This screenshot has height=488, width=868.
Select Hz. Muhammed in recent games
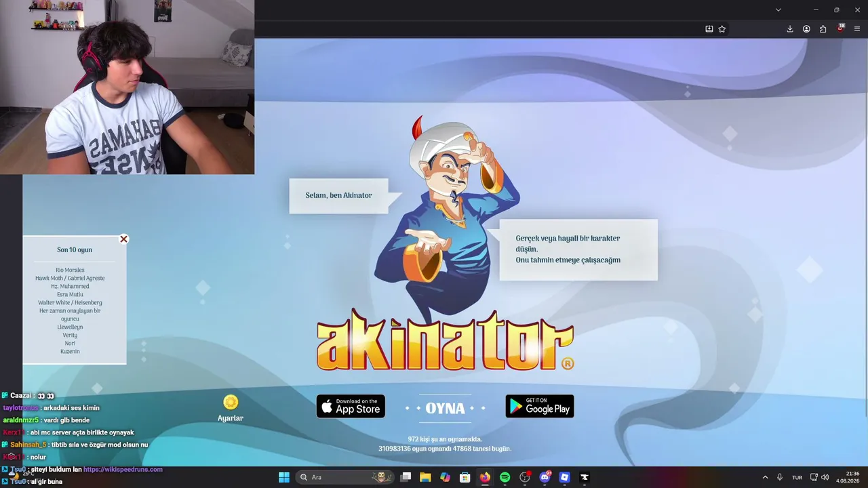[70, 286]
